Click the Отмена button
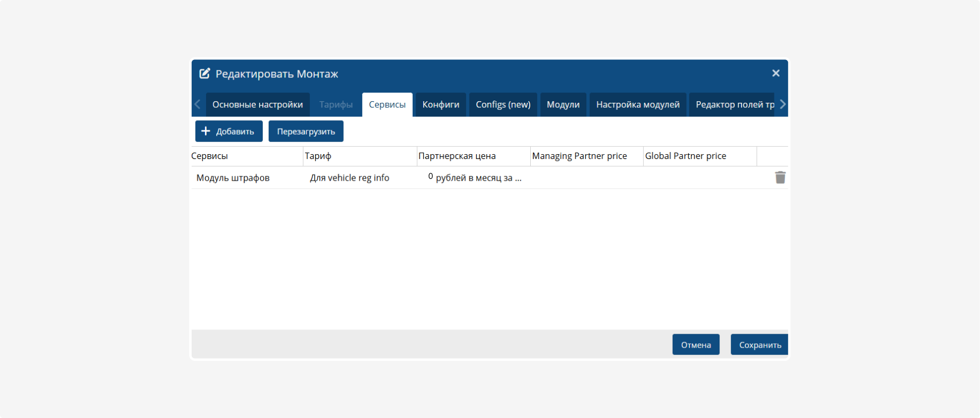This screenshot has width=980, height=418. 696,344
